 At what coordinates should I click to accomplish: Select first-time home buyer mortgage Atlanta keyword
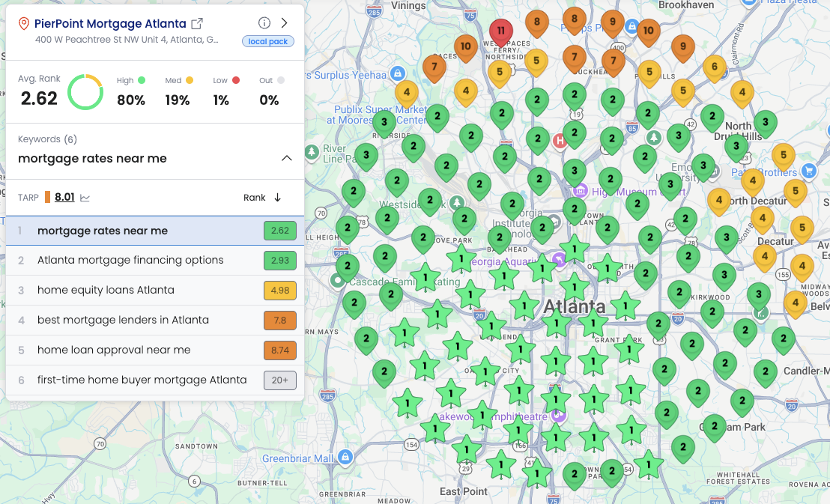coord(154,380)
